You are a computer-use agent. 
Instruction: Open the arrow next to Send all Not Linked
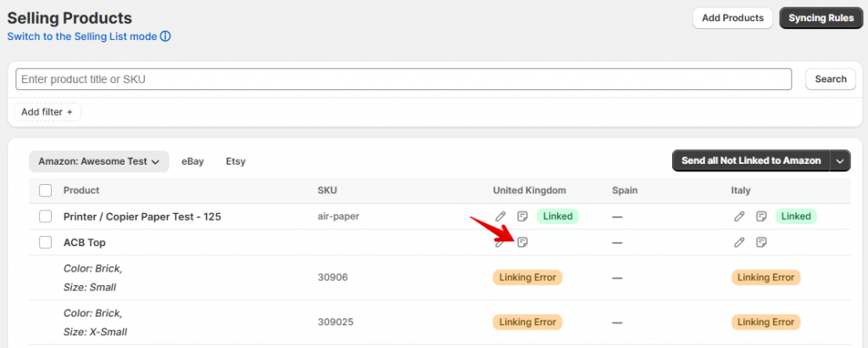840,161
